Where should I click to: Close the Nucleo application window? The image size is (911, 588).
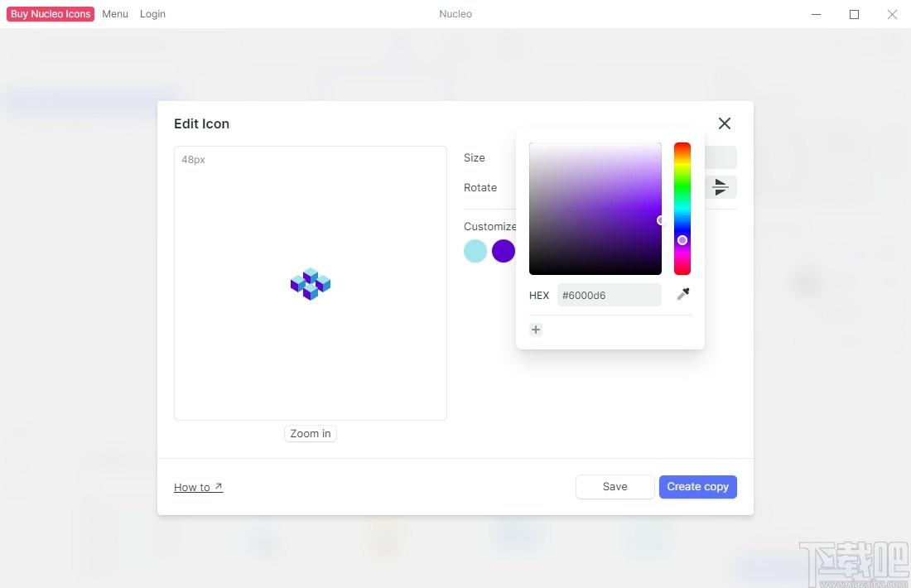(x=892, y=14)
